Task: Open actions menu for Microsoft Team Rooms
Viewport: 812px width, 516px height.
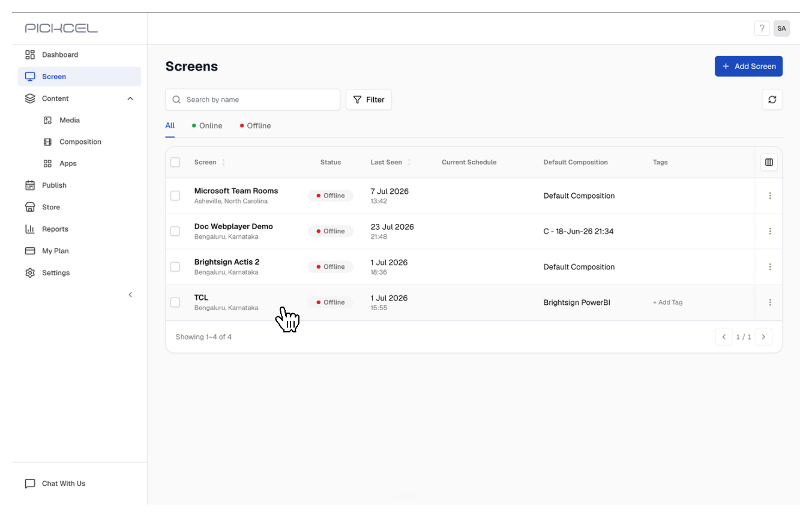Action: [770, 196]
